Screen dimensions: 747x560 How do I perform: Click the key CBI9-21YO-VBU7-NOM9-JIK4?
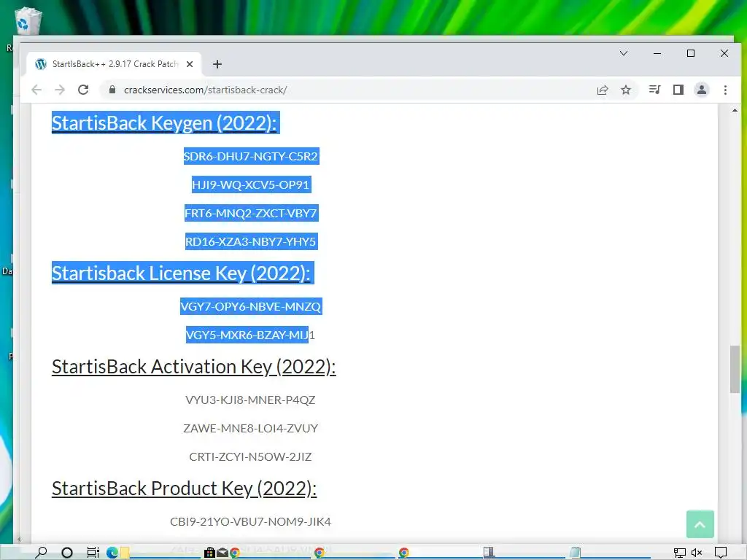click(x=251, y=522)
